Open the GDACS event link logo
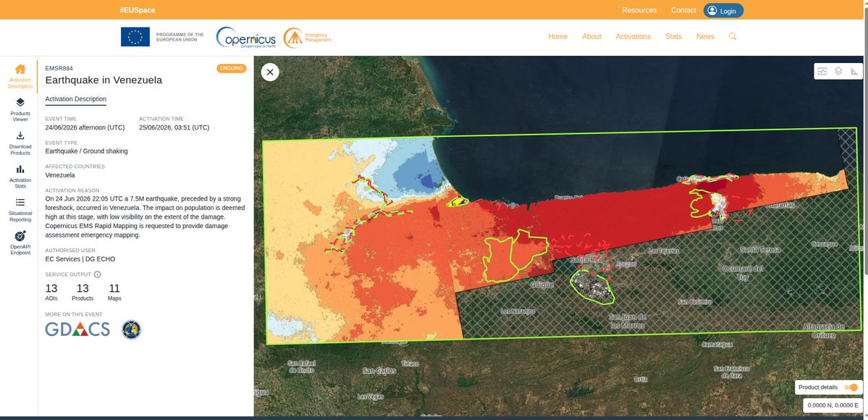This screenshot has width=868, height=420. pos(77,329)
